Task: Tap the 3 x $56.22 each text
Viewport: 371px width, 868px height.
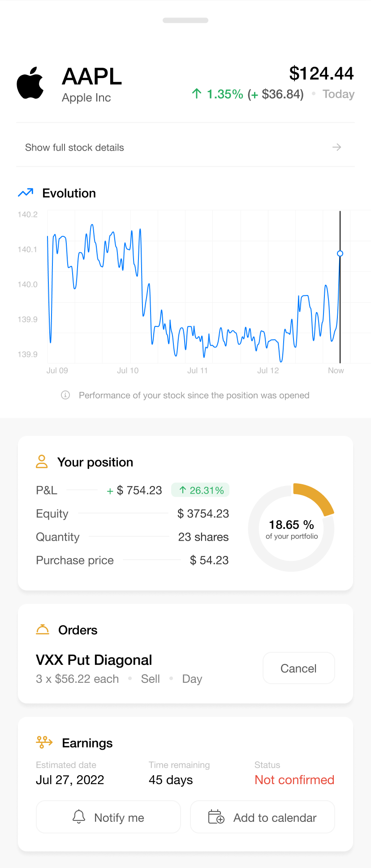Action: point(78,679)
